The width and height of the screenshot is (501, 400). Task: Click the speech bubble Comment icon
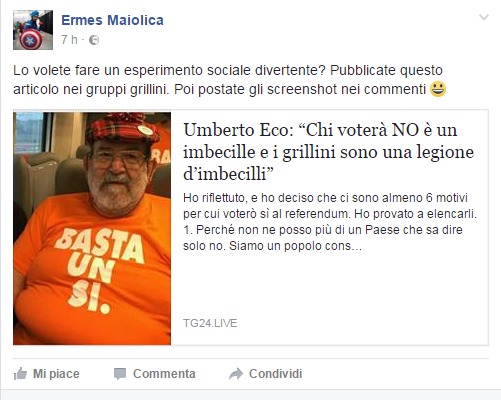[x=120, y=374]
